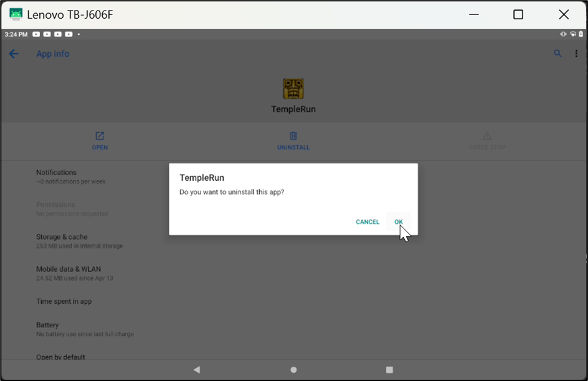Open search using the magnifier icon
This screenshot has height=381, width=588.
(x=557, y=54)
